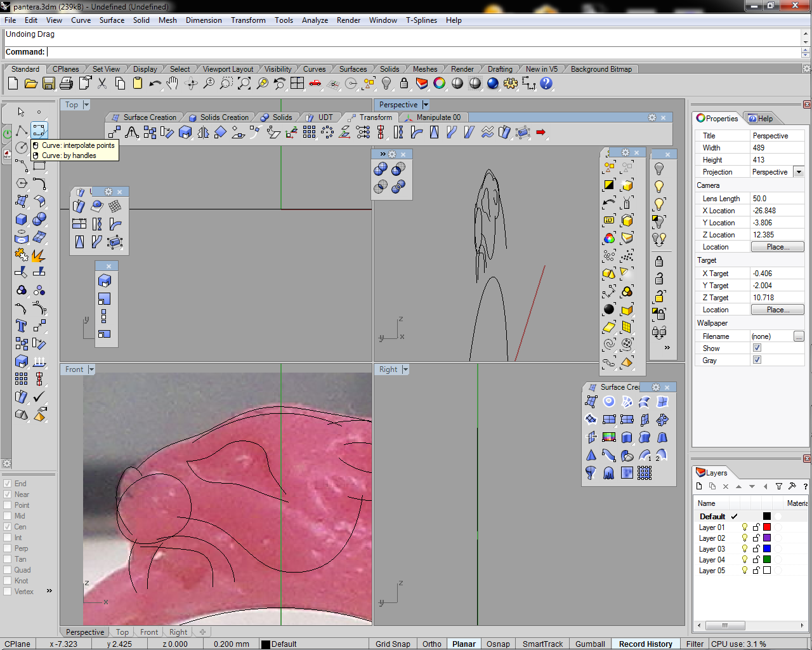The height and width of the screenshot is (650, 812).
Task: Click the layer filter funnel icon
Action: coord(779,486)
